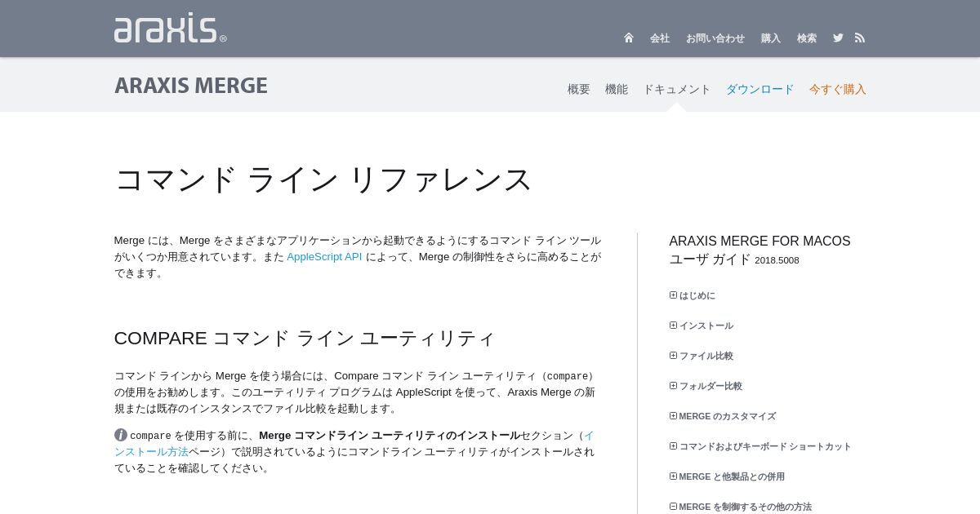Open the home icon link
The width and height of the screenshot is (980, 514).
click(x=629, y=38)
